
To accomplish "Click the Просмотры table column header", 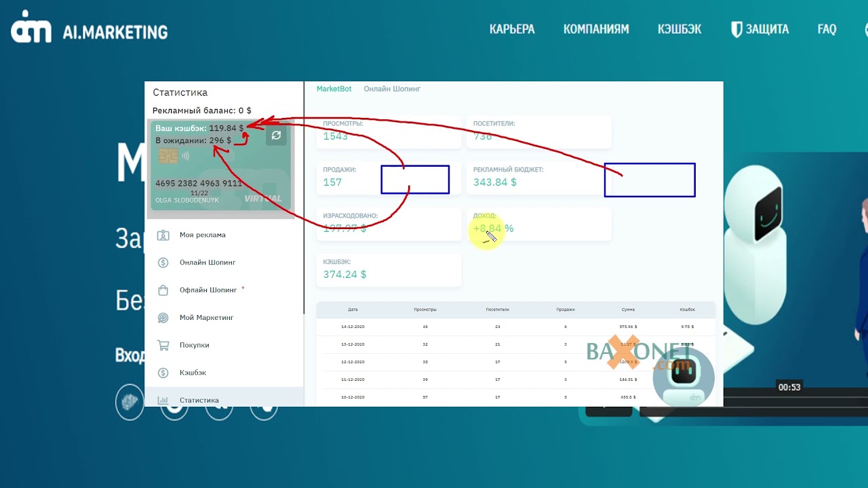I will (x=425, y=310).
